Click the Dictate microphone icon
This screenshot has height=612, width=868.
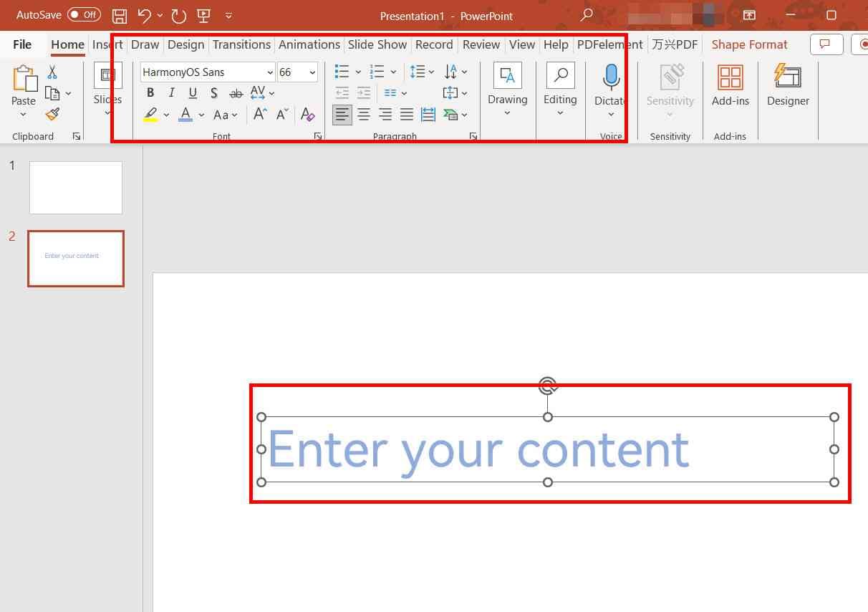pyautogui.click(x=611, y=77)
